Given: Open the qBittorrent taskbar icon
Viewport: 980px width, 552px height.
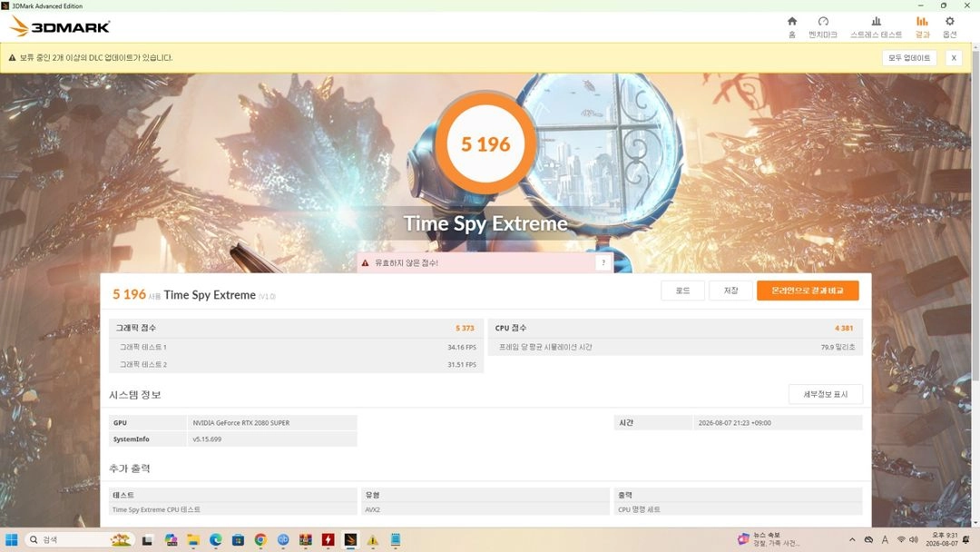Looking at the screenshot, I should (283, 540).
